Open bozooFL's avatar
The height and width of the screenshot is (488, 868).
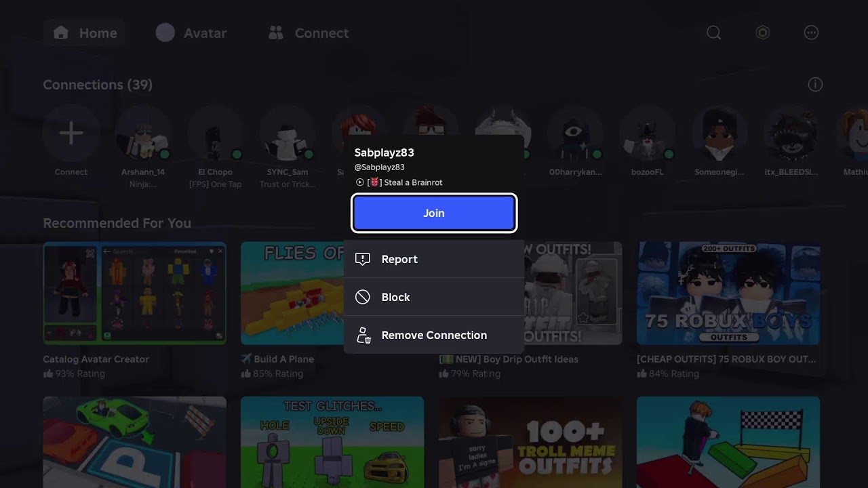pyautogui.click(x=647, y=133)
